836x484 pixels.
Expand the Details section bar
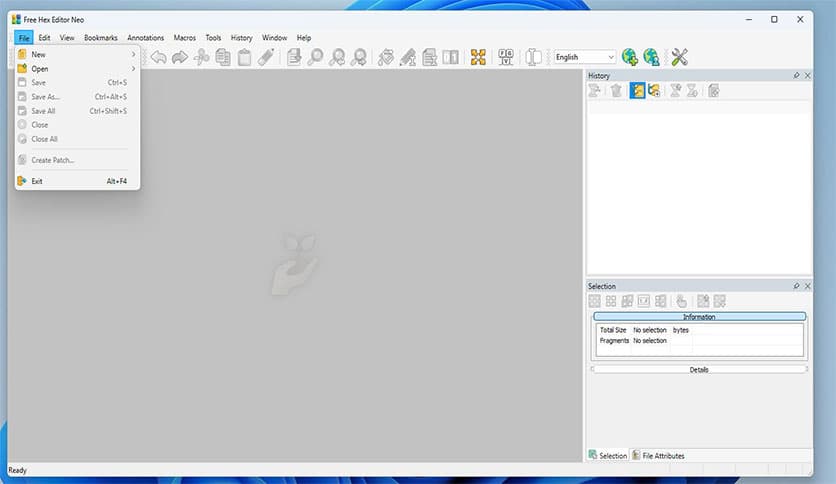[x=699, y=369]
